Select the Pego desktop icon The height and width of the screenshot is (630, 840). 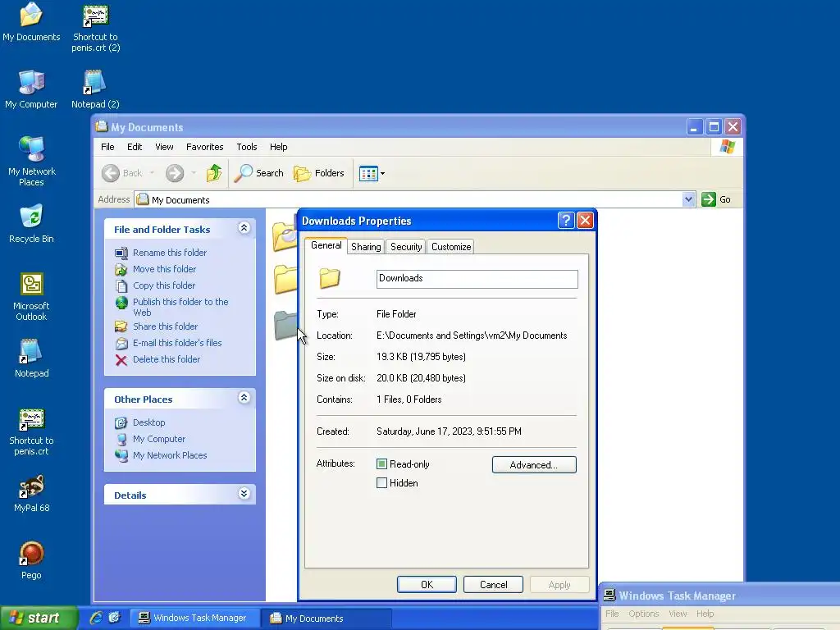pyautogui.click(x=31, y=560)
